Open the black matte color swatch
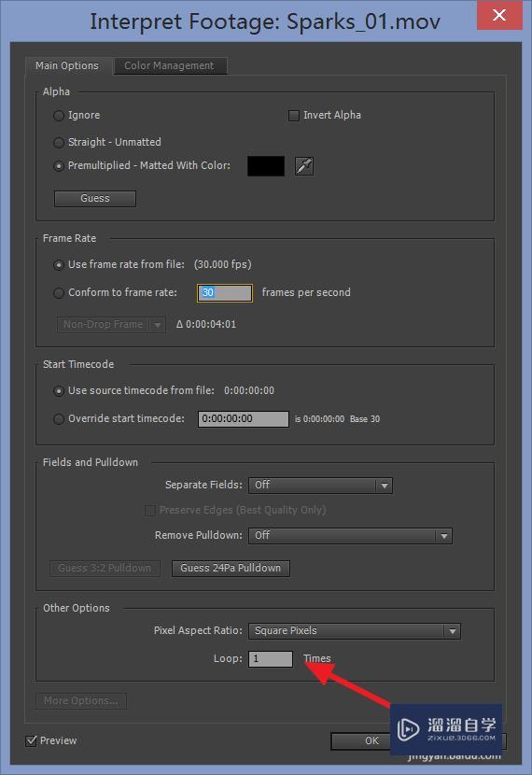The width and height of the screenshot is (532, 775). tap(266, 166)
